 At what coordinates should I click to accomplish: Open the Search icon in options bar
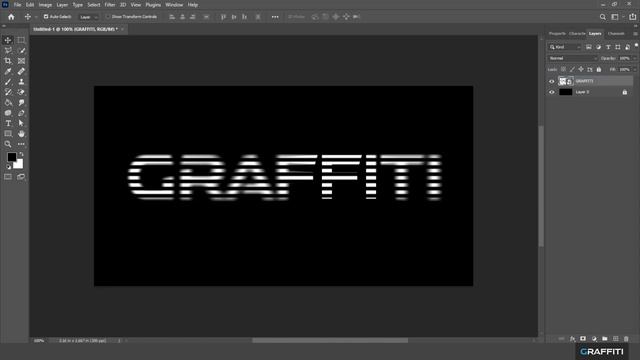pos(602,17)
